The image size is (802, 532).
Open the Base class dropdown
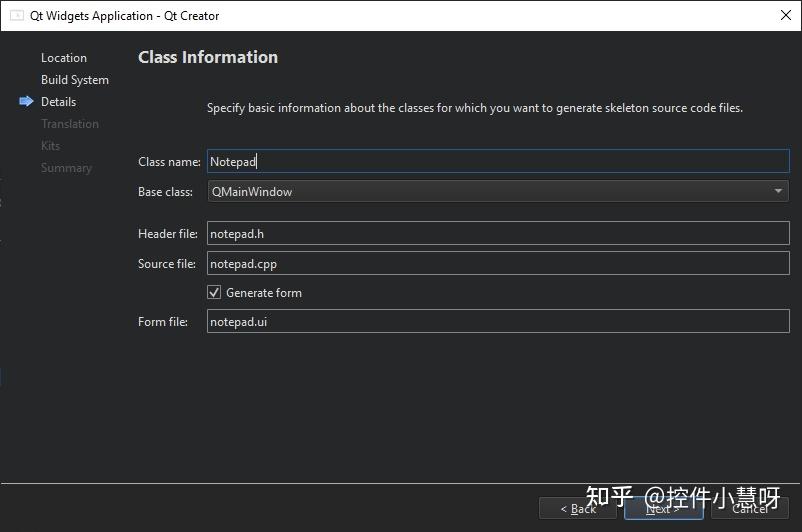point(497,191)
